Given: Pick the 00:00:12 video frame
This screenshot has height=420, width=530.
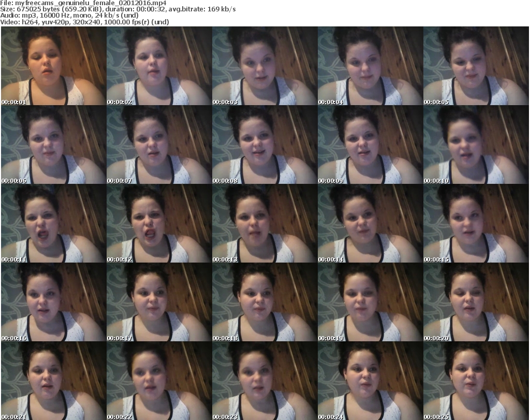Looking at the screenshot, I should point(159,224).
